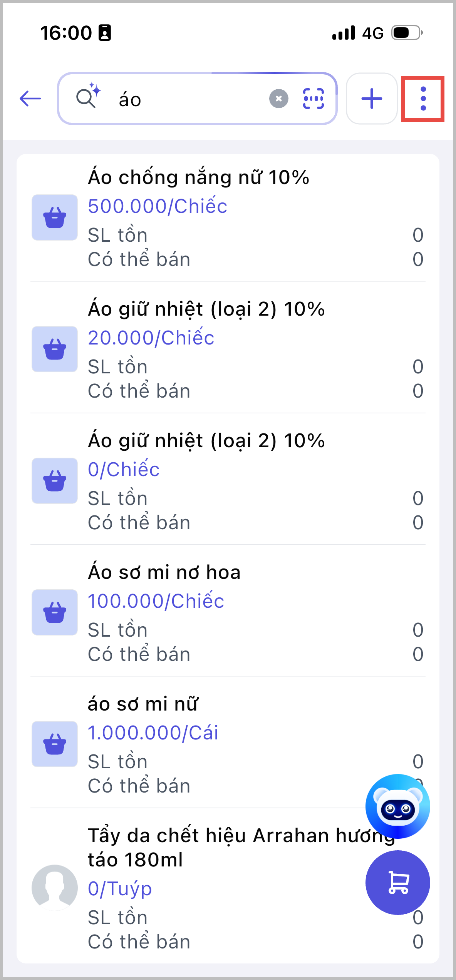Tap the plus button to add product

(x=372, y=99)
